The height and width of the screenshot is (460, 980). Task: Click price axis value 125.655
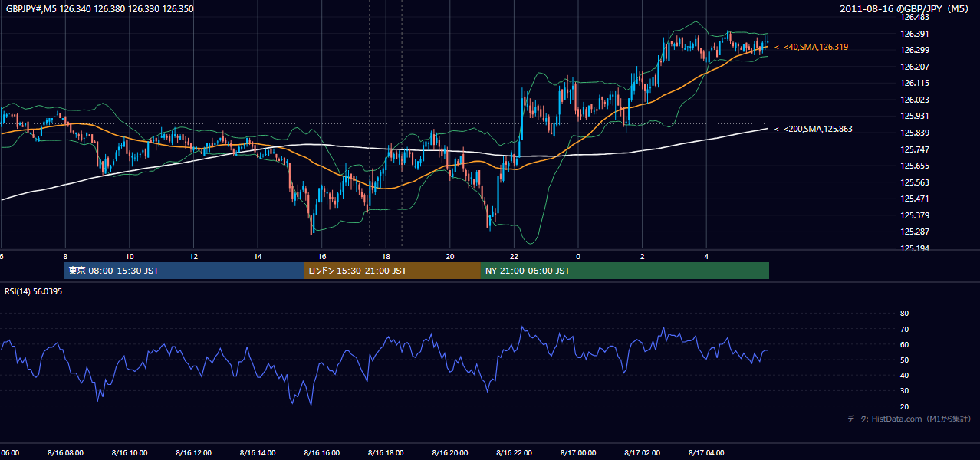(915, 166)
